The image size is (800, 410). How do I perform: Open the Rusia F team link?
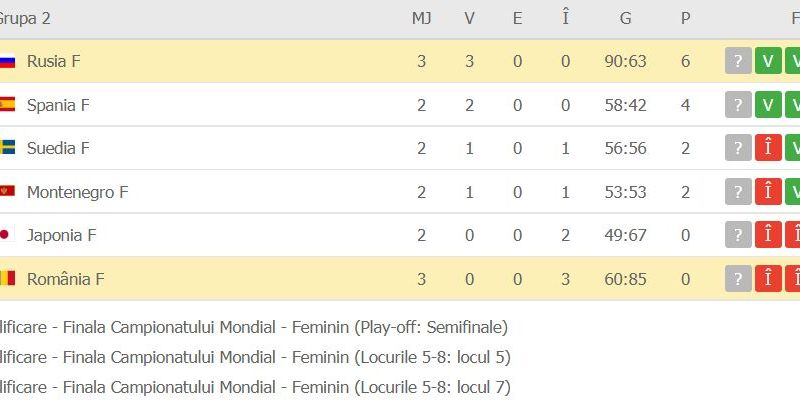54,61
